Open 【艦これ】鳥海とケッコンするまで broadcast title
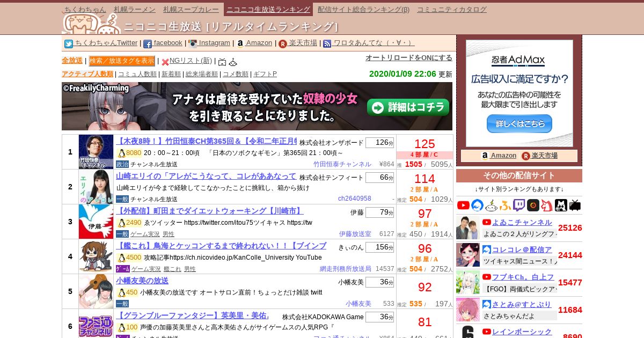 (221, 246)
